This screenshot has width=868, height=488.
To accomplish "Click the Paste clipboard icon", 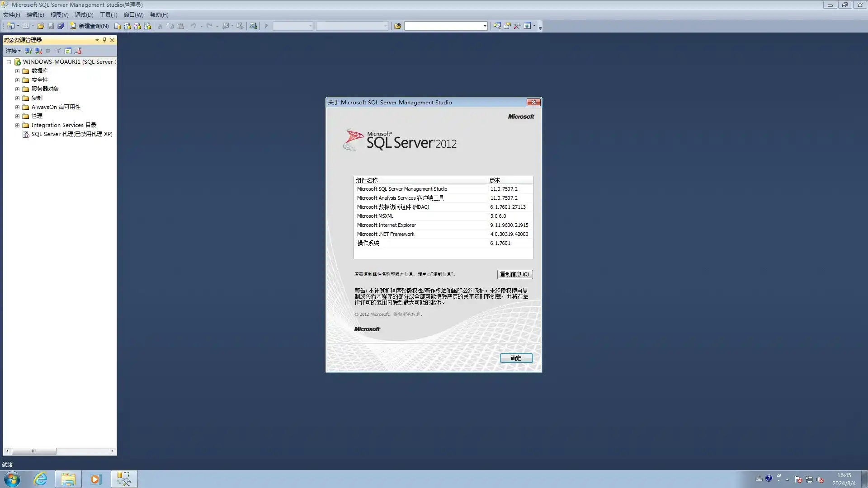I will (x=181, y=26).
